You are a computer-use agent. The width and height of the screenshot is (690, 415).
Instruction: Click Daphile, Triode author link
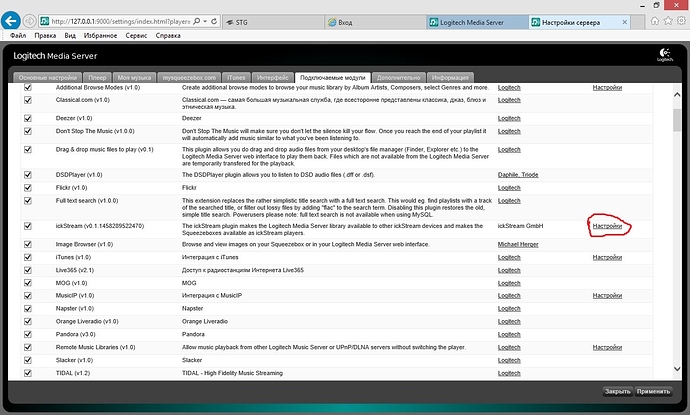(518, 175)
